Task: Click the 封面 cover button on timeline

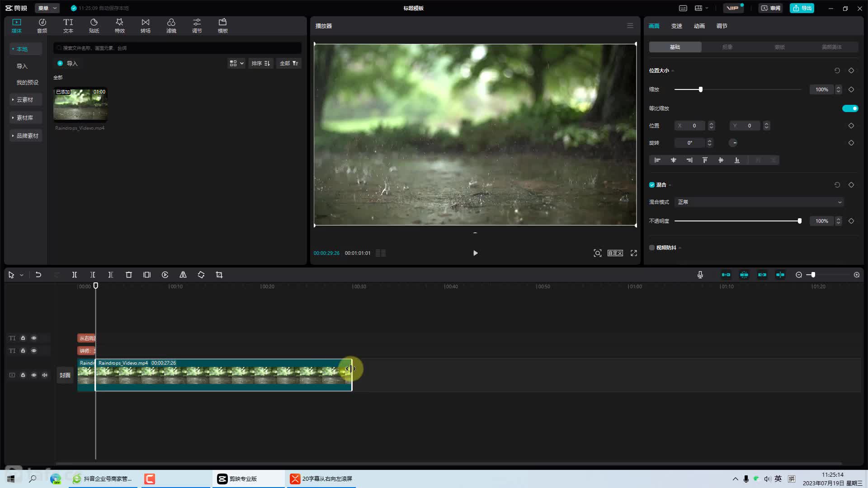Action: [x=65, y=375]
